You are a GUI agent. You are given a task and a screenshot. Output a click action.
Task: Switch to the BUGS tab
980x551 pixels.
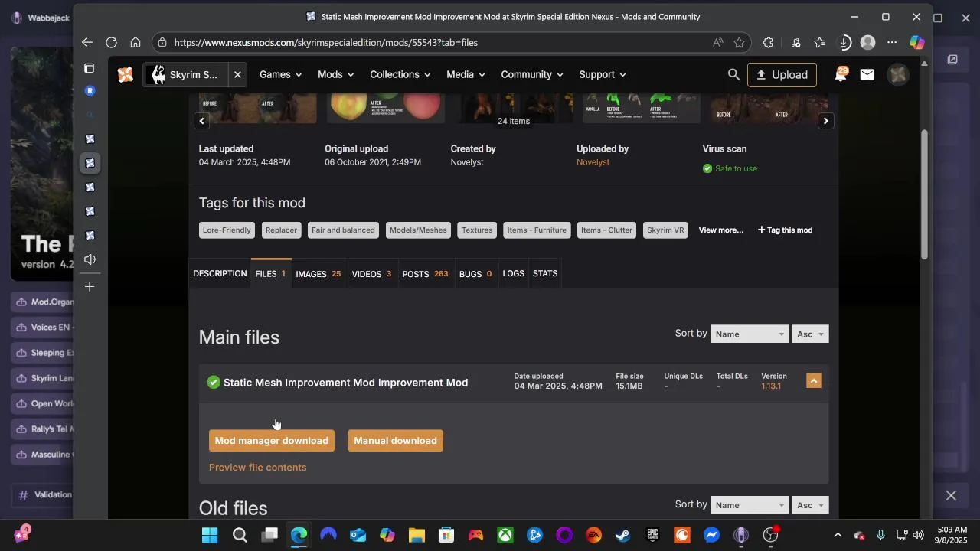475,274
